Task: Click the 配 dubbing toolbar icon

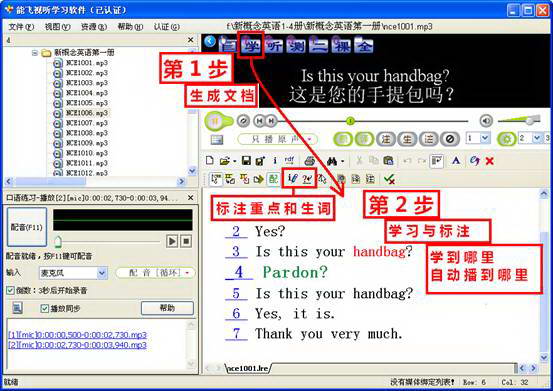Action: 273,179
